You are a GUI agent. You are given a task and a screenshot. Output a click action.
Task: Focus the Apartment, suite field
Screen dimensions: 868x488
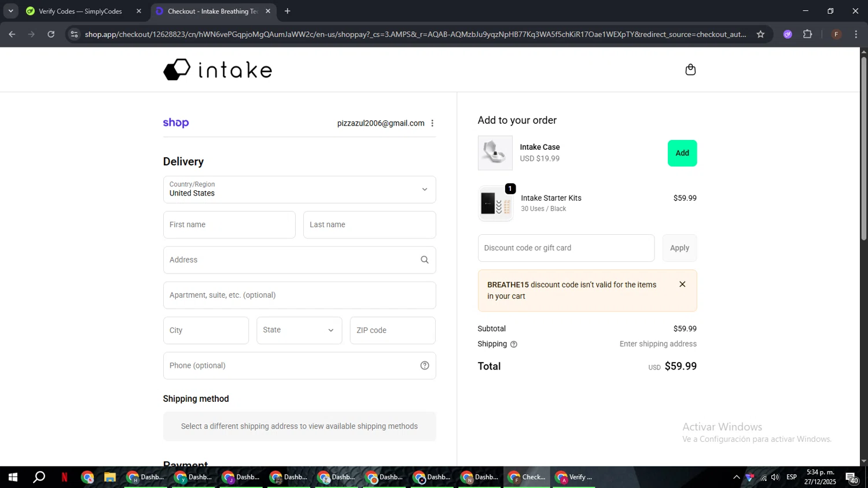point(299,295)
